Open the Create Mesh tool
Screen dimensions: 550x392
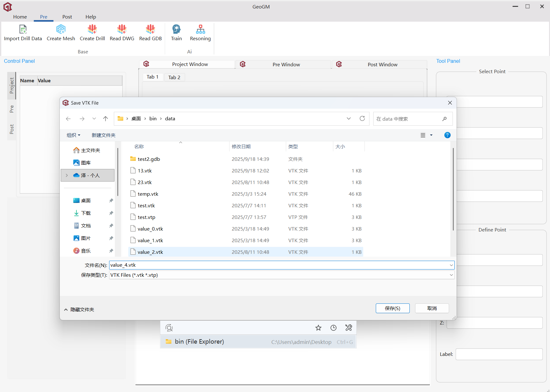pyautogui.click(x=61, y=30)
